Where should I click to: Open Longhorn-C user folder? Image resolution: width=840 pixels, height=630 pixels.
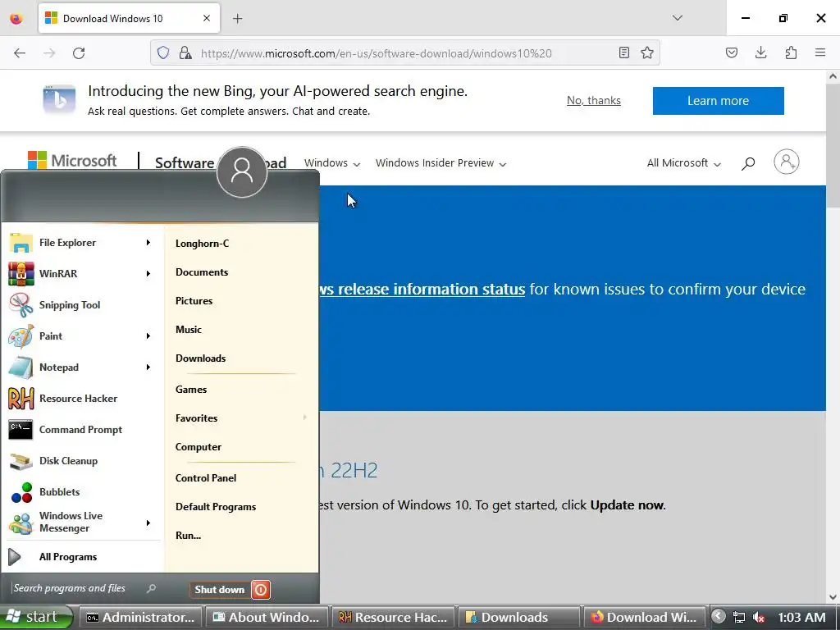tap(202, 244)
